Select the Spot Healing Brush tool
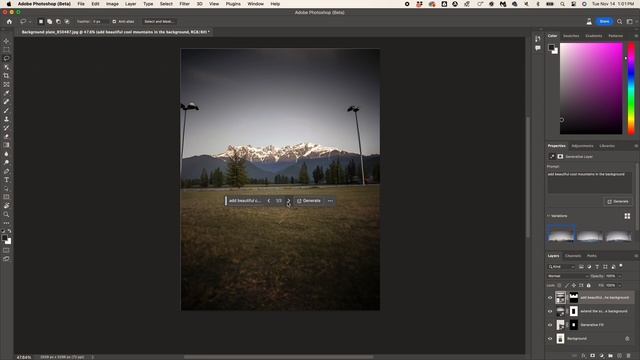 [x=6, y=102]
